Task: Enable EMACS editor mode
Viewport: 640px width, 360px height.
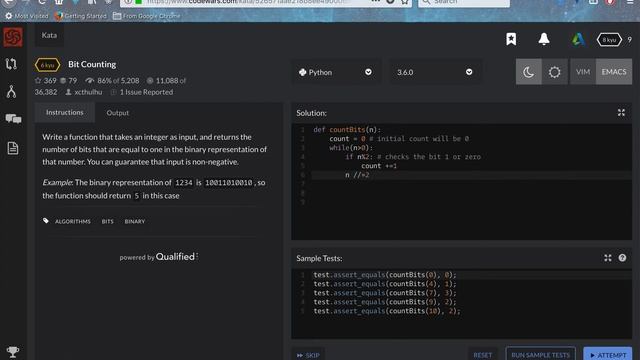Action: tap(614, 72)
